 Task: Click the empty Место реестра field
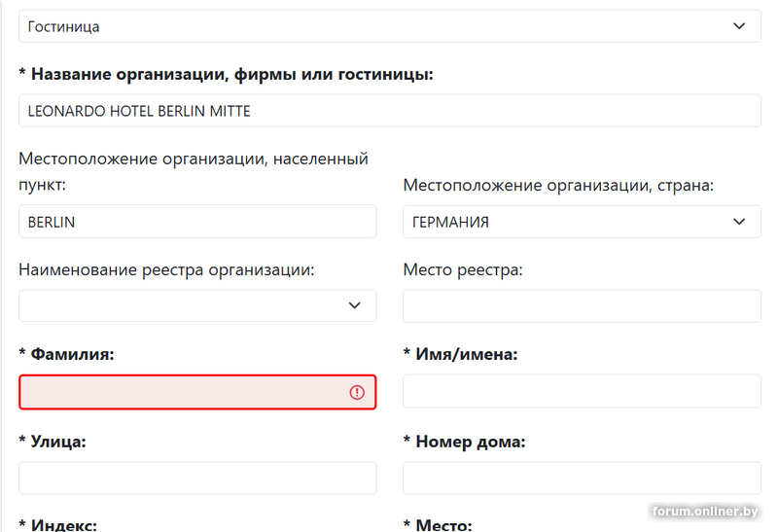[582, 305]
